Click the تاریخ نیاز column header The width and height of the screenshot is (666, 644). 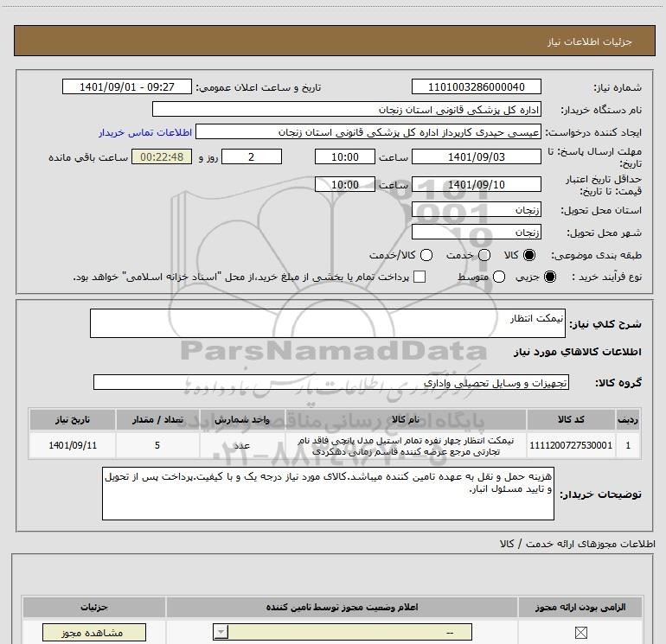pos(72,419)
